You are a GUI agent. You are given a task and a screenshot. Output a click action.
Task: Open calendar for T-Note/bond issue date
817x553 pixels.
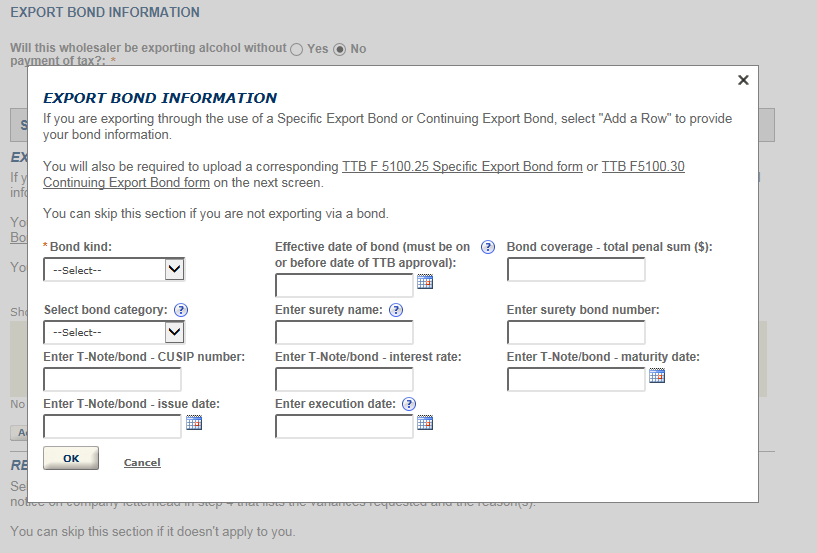(194, 423)
